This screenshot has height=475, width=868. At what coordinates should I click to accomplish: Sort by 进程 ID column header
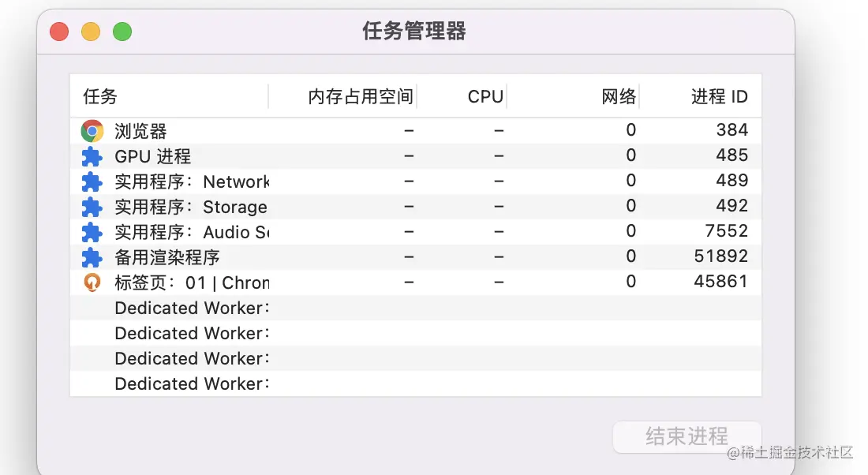(x=719, y=96)
